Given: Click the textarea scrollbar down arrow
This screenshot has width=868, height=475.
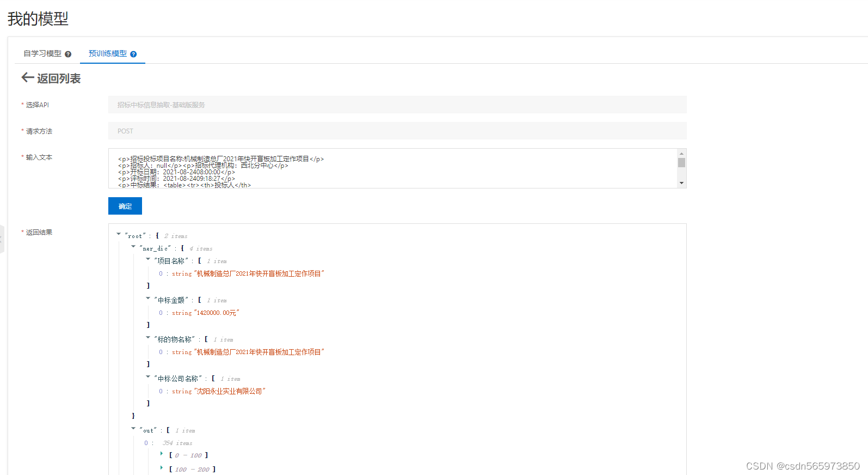Looking at the screenshot, I should (681, 183).
